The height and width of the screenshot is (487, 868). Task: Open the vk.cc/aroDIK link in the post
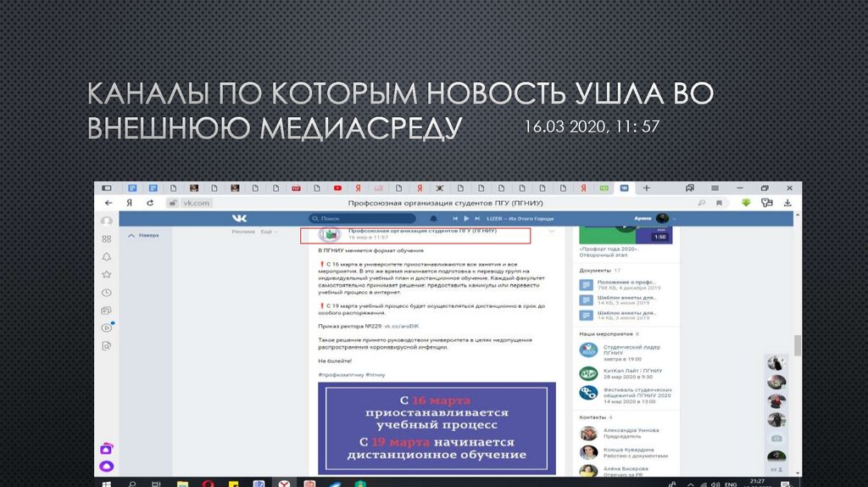(x=401, y=327)
